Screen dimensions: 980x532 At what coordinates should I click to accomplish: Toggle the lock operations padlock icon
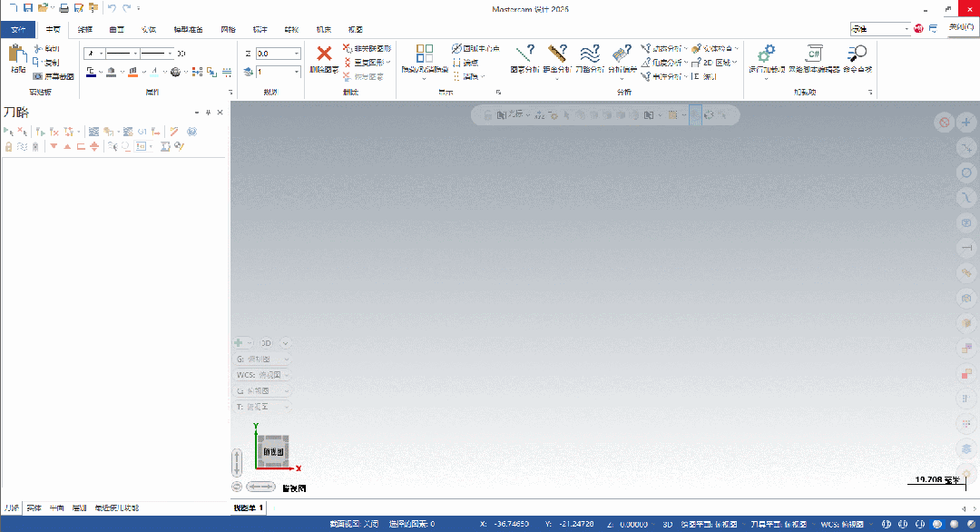9,146
